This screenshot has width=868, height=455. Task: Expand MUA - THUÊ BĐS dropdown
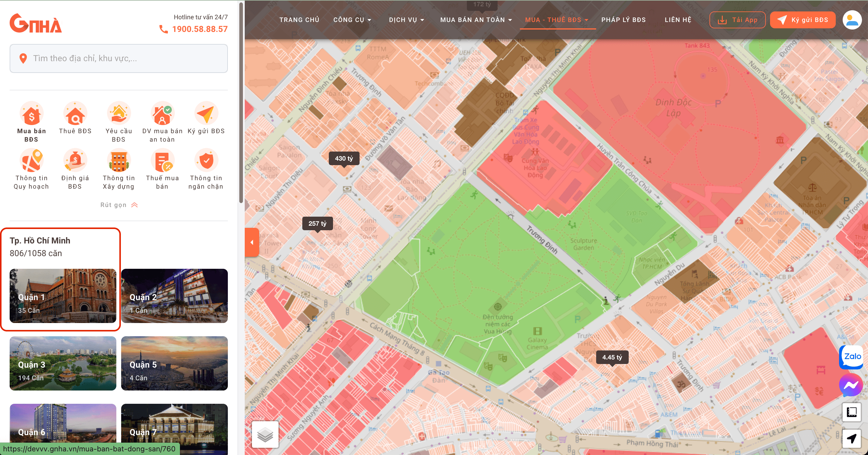click(557, 20)
